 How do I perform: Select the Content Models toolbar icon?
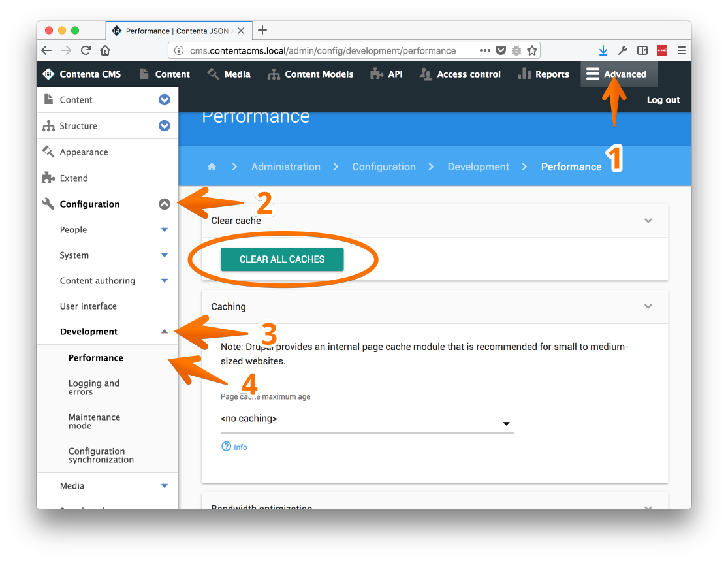(274, 74)
